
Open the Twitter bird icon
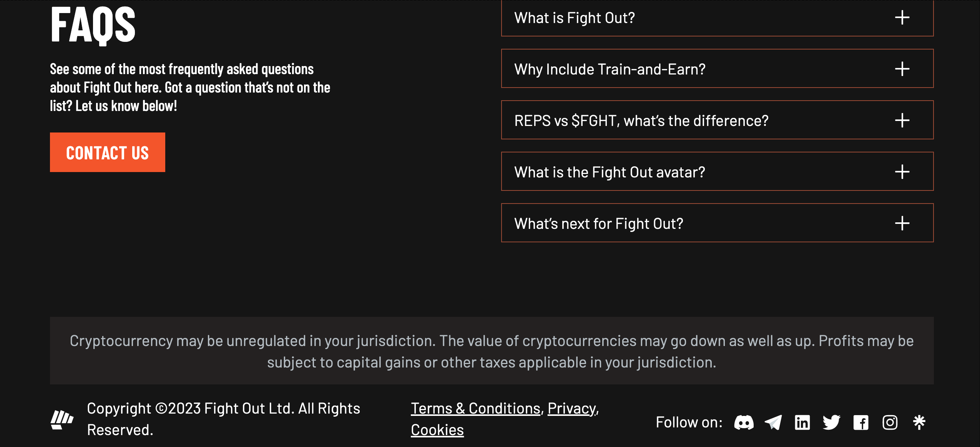(832, 422)
